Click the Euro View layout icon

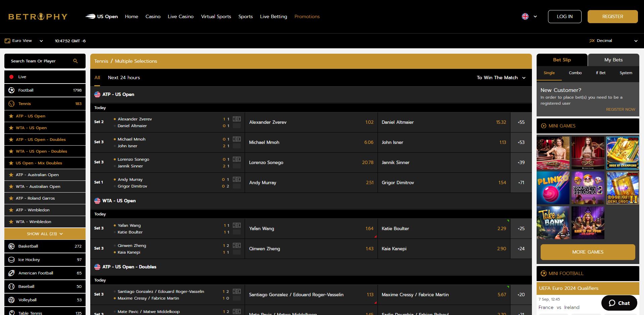pos(7,41)
